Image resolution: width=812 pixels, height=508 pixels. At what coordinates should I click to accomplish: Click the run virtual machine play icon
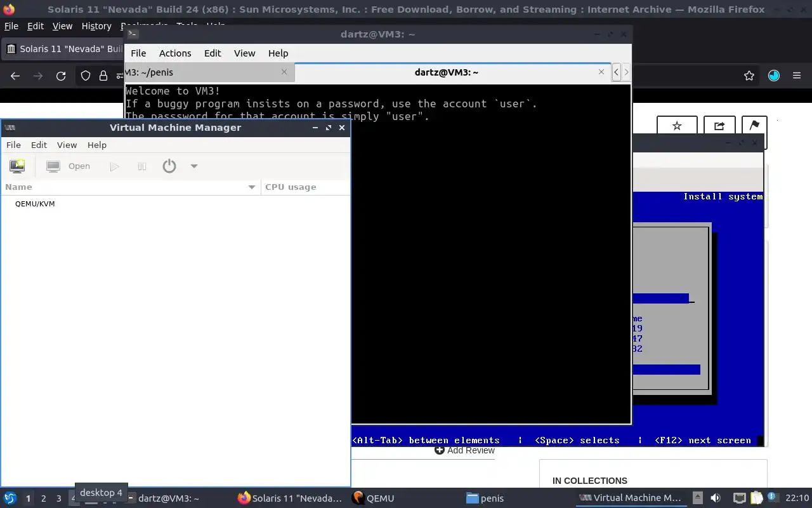tap(114, 166)
